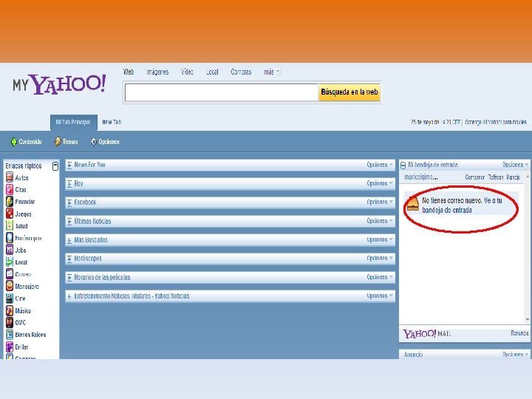Image resolution: width=532 pixels, height=399 pixels.
Task: Open the bandeja de entrada link
Action: click(x=447, y=211)
